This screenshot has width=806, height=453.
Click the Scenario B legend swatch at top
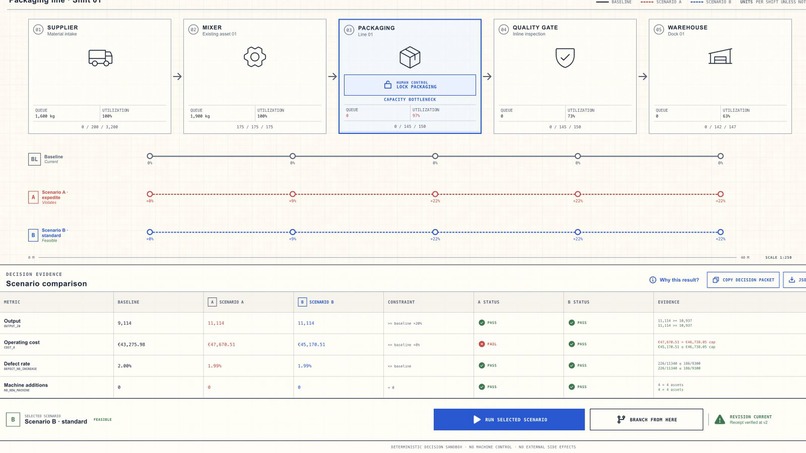coord(697,2)
